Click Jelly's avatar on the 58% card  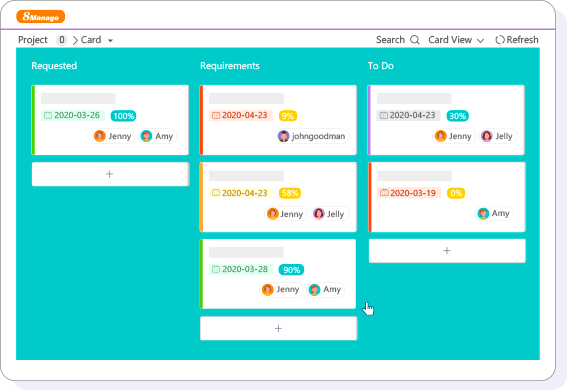[x=319, y=214]
